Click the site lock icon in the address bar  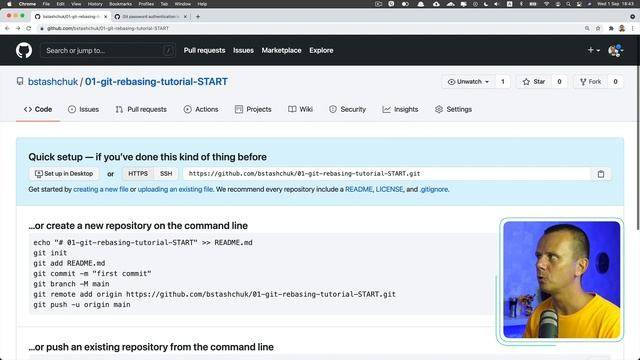click(42, 28)
